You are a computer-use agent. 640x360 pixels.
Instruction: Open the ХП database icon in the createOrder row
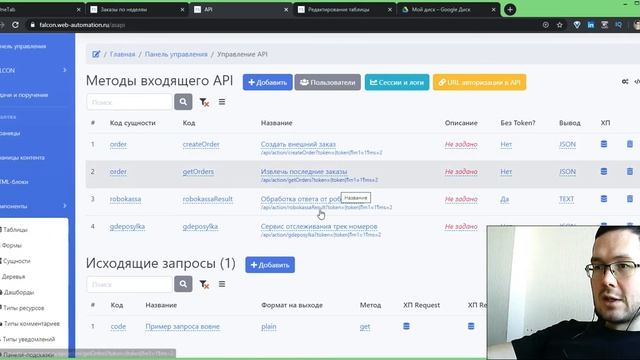(x=604, y=144)
